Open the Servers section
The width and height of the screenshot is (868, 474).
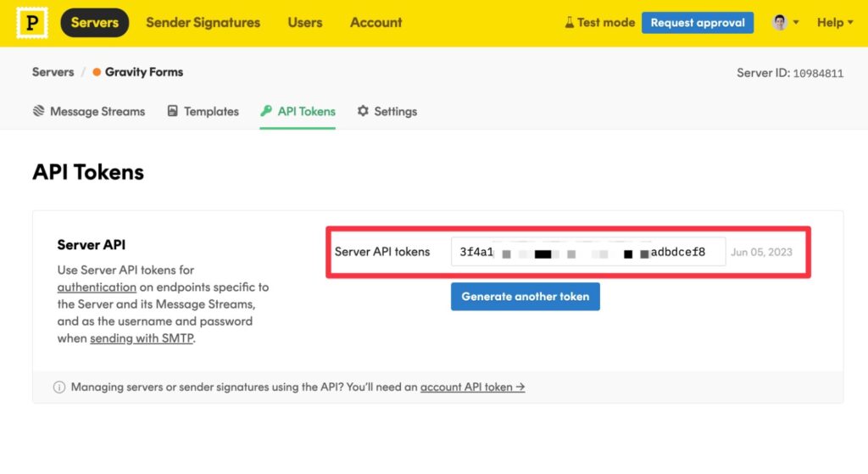click(94, 23)
